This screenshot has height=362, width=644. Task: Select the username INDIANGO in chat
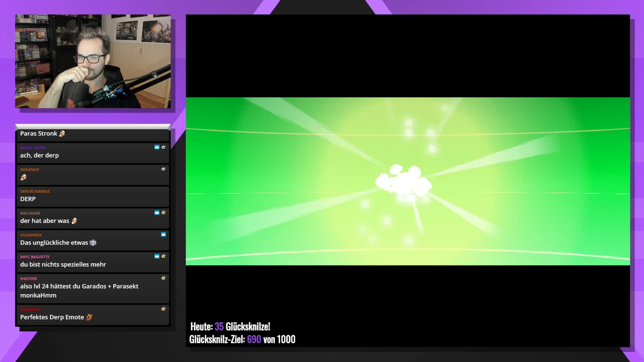click(30, 169)
